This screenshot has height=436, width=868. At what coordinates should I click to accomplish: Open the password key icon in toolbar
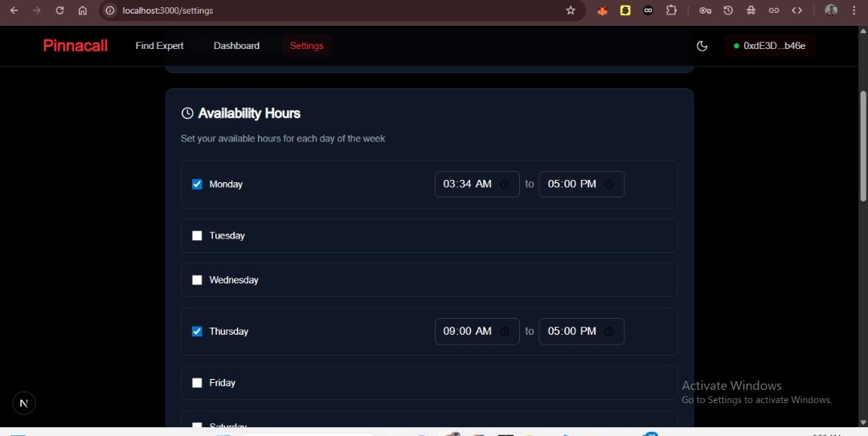coord(705,10)
